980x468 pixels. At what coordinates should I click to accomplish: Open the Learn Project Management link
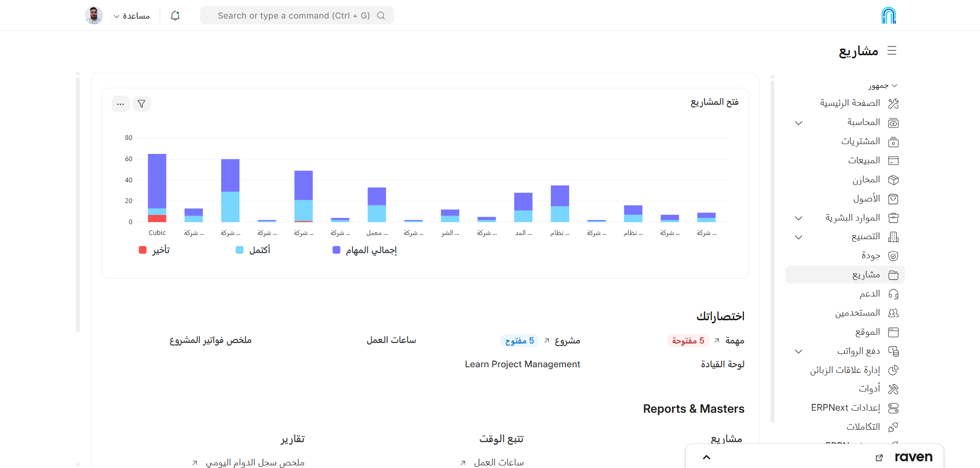tap(522, 364)
